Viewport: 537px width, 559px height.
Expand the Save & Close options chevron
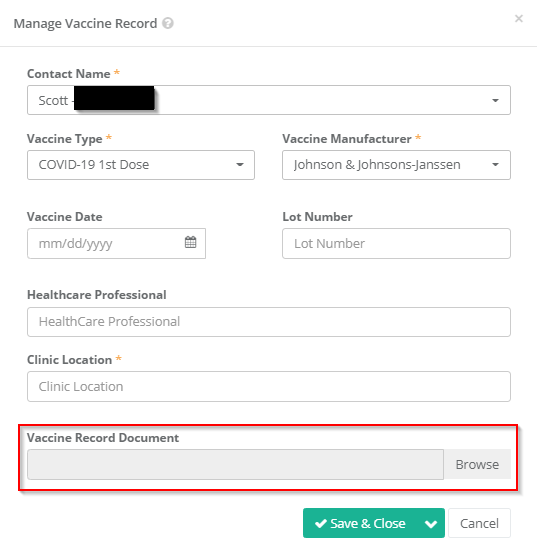tap(431, 523)
